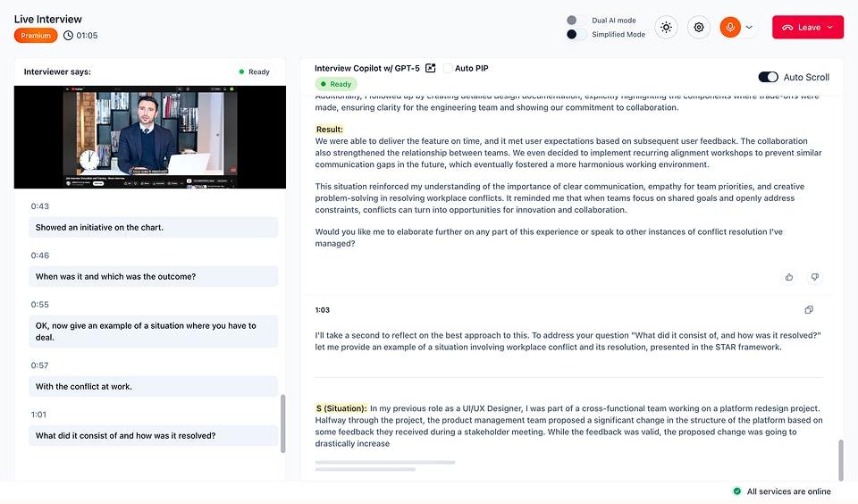This screenshot has height=504, width=858.
Task: Click the 0:57 timestamp
Action: pos(40,365)
